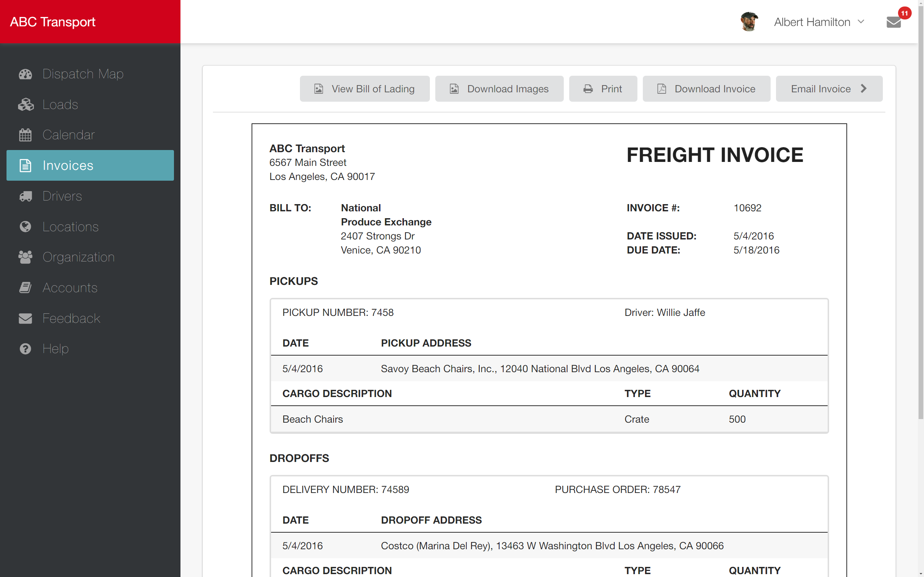Viewport: 924px width, 577px height.
Task: Click the Help question mark icon
Action: click(25, 349)
